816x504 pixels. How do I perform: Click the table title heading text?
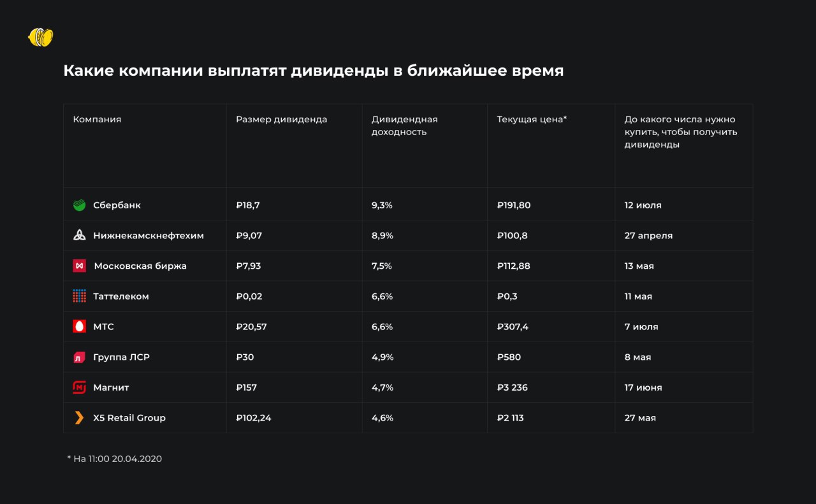pyautogui.click(x=313, y=71)
